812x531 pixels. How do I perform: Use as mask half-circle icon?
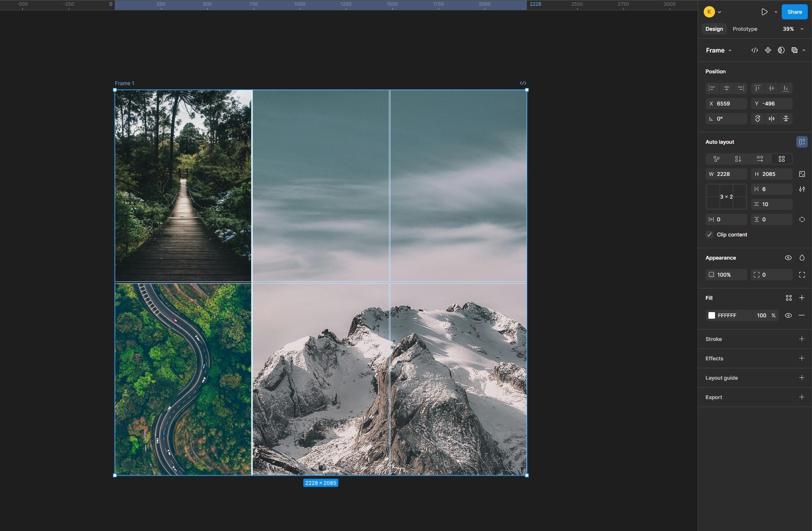click(781, 50)
